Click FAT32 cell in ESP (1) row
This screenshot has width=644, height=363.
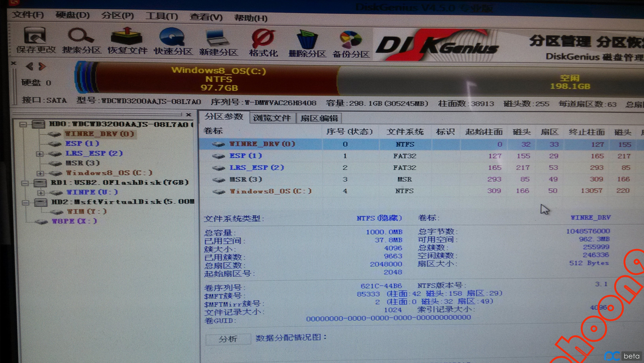click(x=405, y=156)
